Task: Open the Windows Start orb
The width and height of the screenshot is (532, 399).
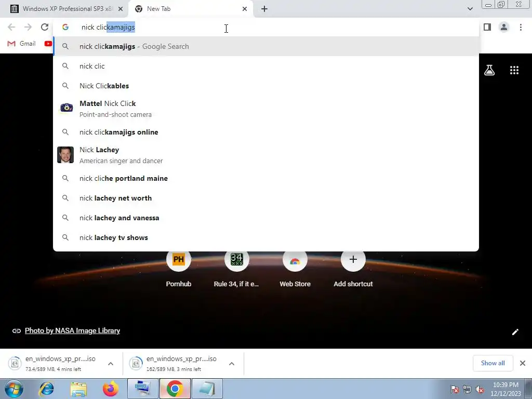Action: point(14,389)
